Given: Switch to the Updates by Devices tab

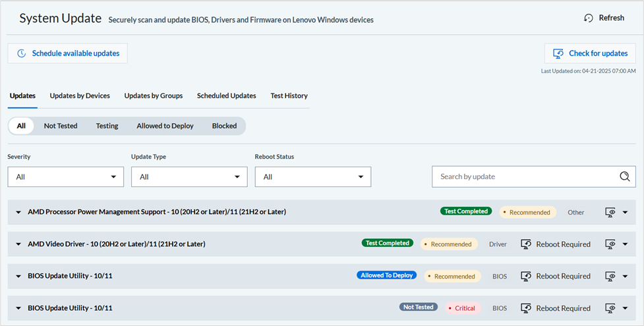Looking at the screenshot, I should pos(80,95).
